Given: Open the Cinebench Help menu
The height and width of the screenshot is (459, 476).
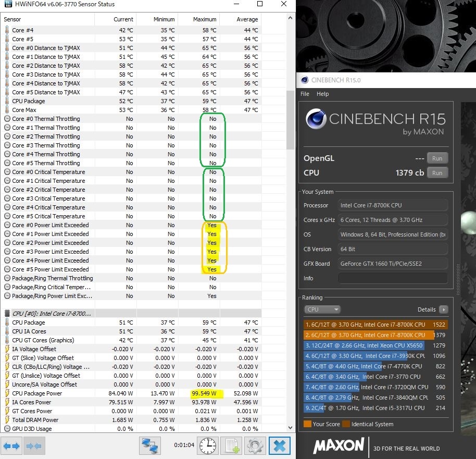Looking at the screenshot, I should coord(323,94).
